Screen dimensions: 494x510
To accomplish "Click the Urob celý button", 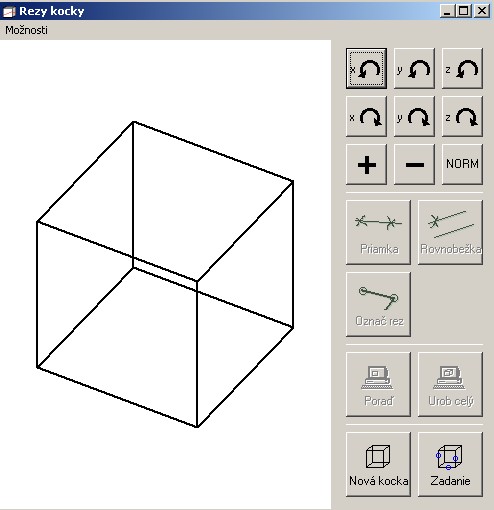I will coord(450,384).
